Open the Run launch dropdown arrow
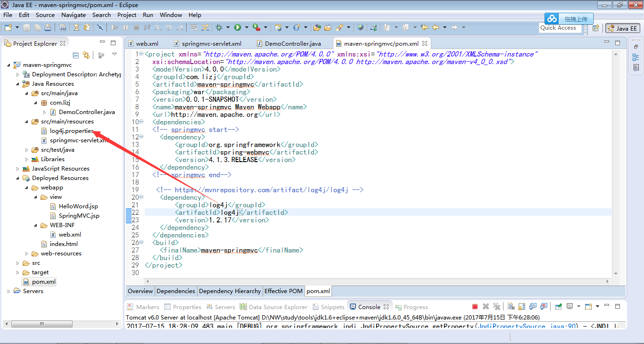Viewport: 644px width, 344px height. pyautogui.click(x=246, y=28)
